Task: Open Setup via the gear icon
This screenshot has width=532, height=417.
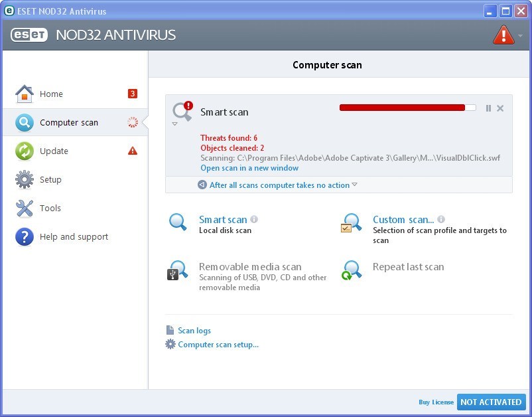Action: [24, 179]
